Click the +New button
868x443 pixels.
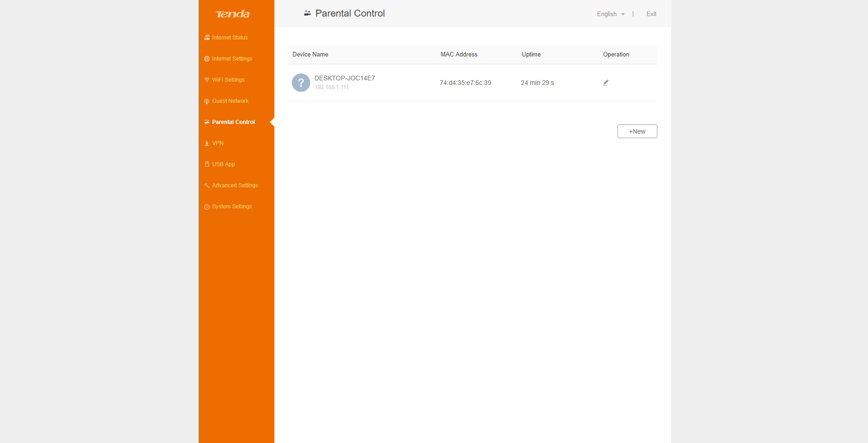(x=637, y=131)
